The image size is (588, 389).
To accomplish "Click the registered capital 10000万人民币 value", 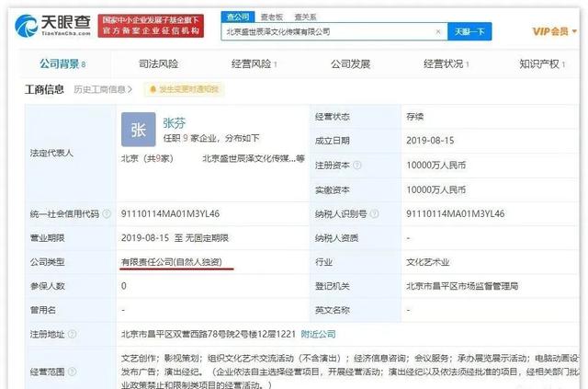I will 436,166.
